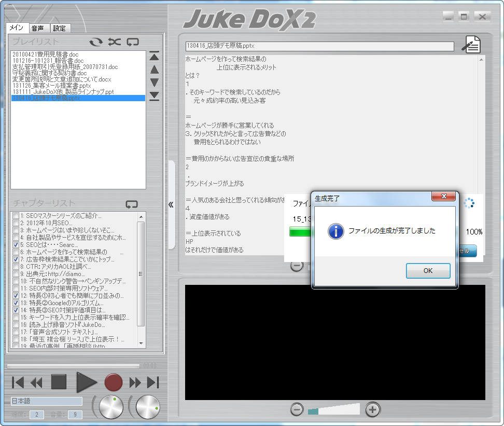
Task: Click the red record button
Action: point(114,382)
